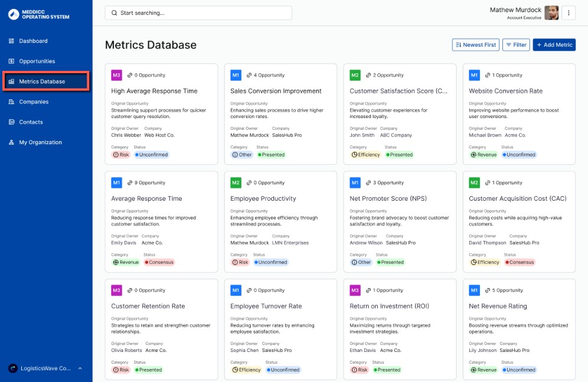Open the Filter panel

[x=516, y=44]
